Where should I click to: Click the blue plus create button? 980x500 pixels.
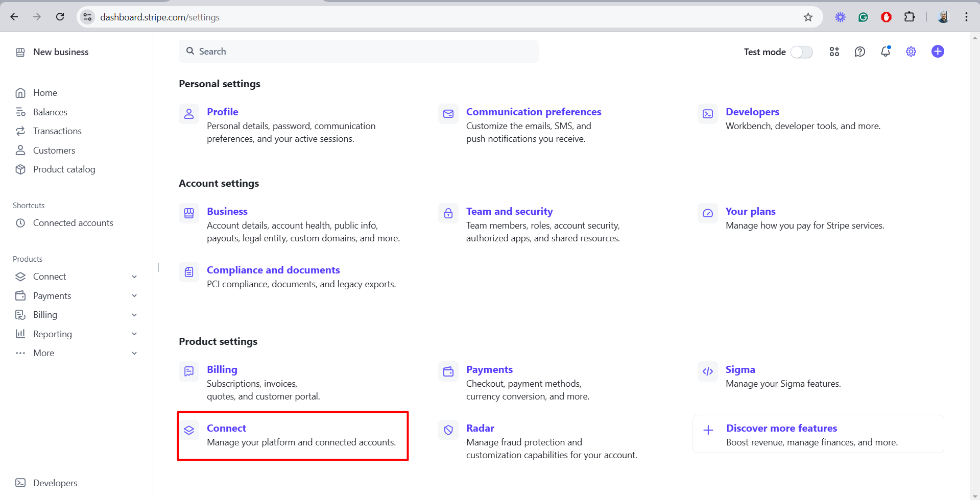click(x=938, y=52)
